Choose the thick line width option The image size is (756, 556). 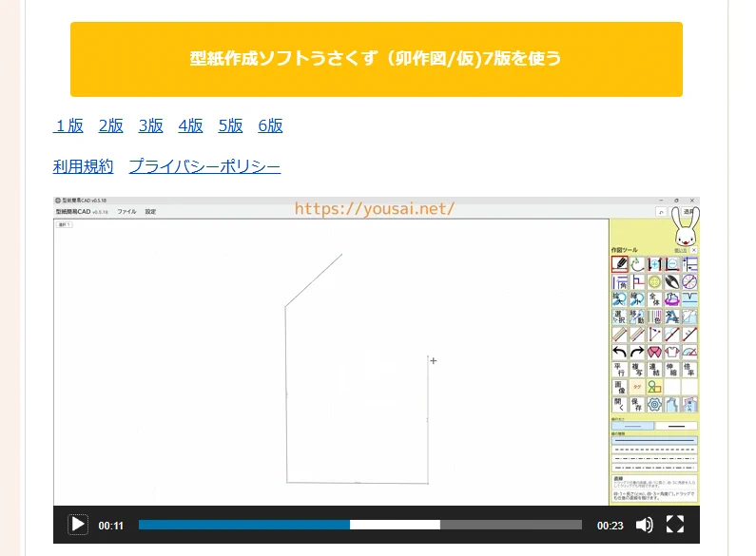point(676,426)
